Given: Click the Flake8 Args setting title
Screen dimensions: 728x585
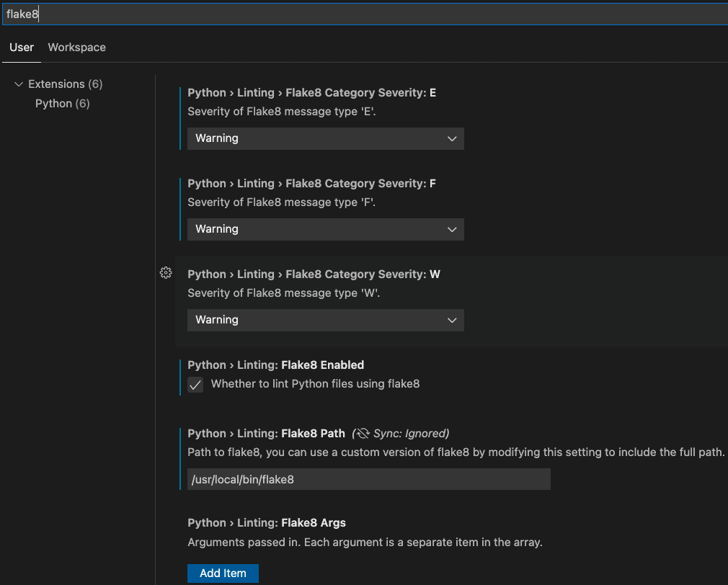Looking at the screenshot, I should point(267,523).
